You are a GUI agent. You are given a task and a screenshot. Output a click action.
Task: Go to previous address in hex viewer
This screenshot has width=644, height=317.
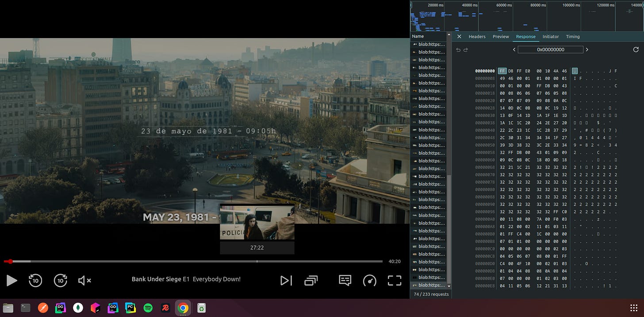pyautogui.click(x=514, y=50)
